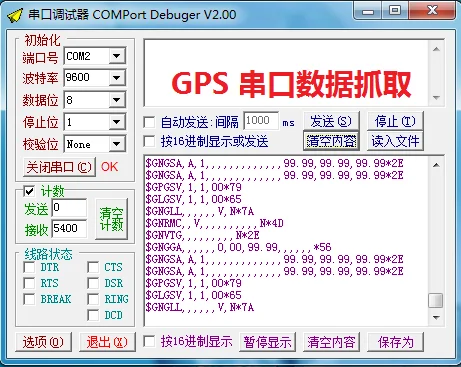The width and height of the screenshot is (461, 367).
Task: Toggle the 计数 checkbox
Action: [x=29, y=191]
